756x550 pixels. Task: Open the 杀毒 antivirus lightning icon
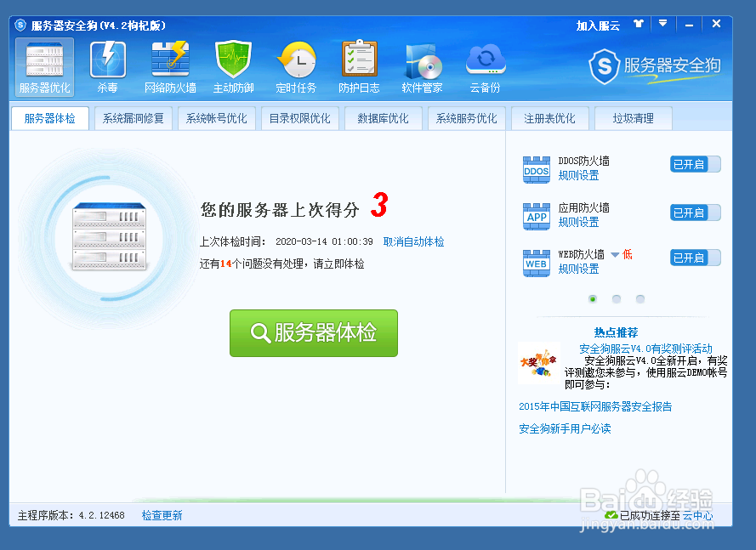click(x=107, y=66)
